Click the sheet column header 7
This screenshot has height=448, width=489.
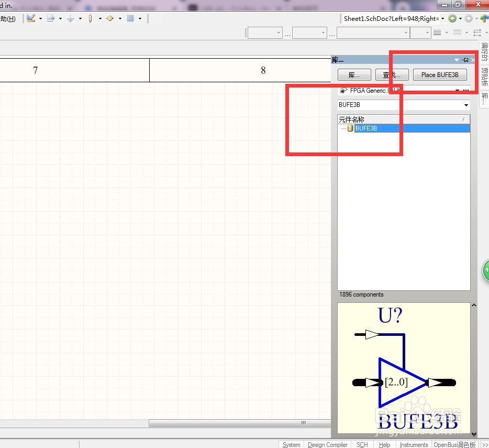pos(35,70)
